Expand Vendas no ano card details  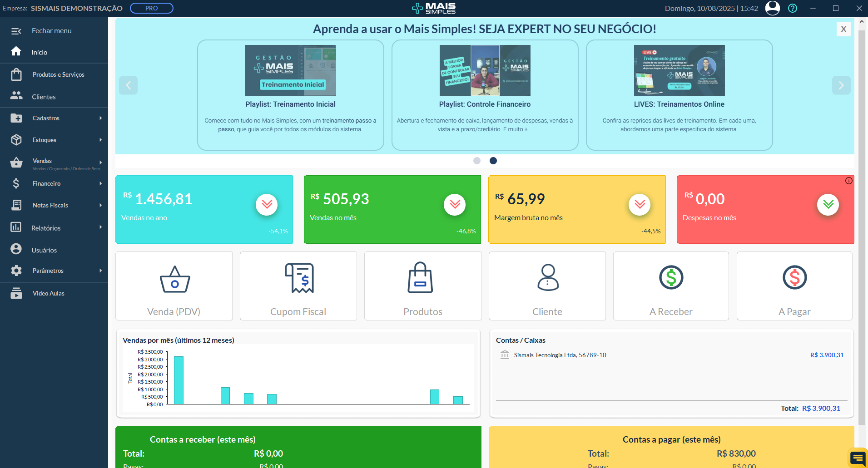(267, 205)
